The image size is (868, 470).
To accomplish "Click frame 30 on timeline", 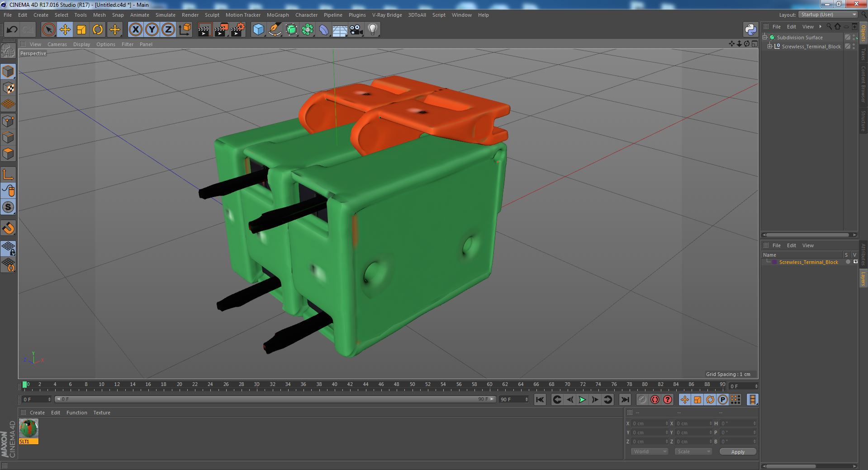I will pyautogui.click(x=256, y=385).
